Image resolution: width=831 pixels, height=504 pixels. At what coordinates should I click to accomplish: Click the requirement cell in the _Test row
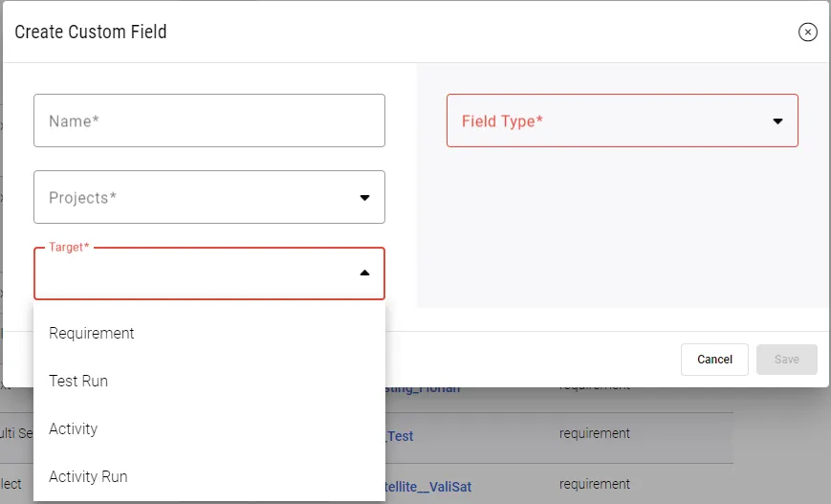(594, 433)
